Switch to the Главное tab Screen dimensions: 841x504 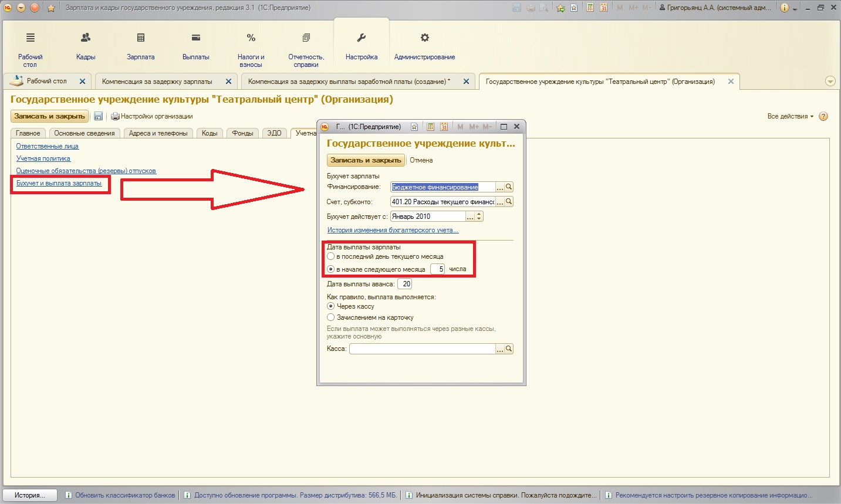28,133
